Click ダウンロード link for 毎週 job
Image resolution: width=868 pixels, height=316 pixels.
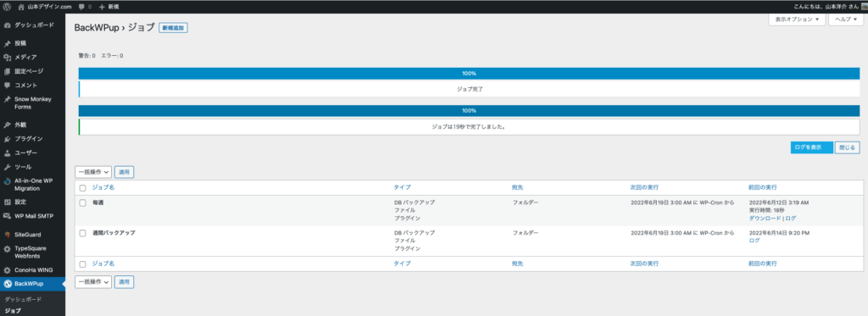(x=765, y=218)
